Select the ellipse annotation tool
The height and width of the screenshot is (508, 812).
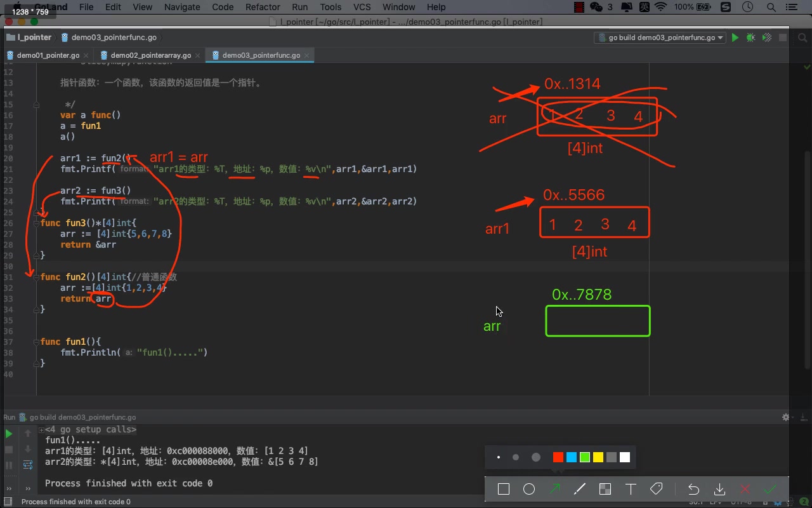click(529, 489)
